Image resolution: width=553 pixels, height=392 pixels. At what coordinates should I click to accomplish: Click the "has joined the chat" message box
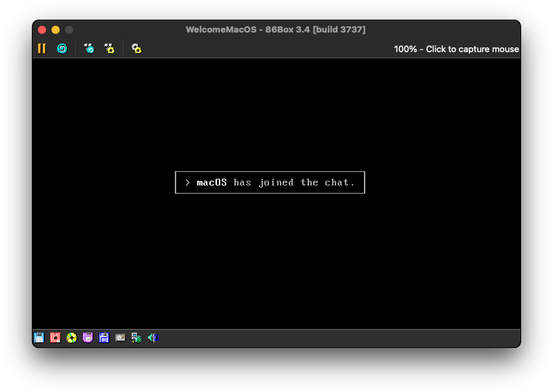(x=270, y=183)
